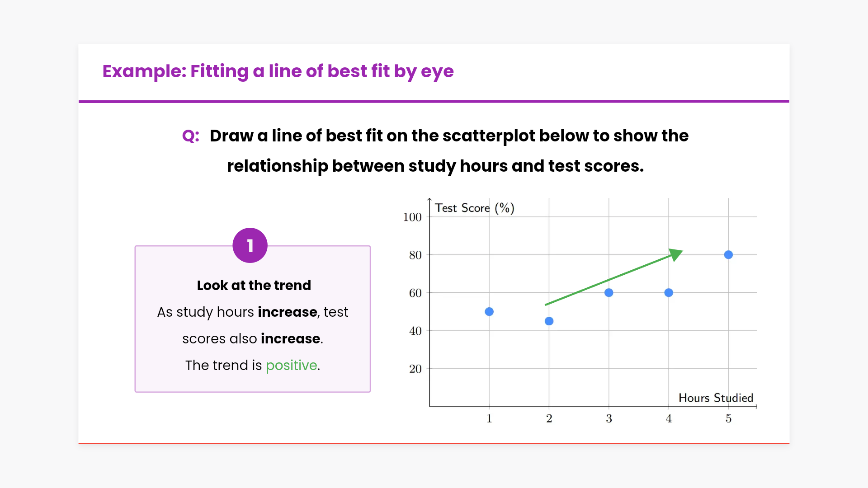868x488 pixels.
Task: Click the Test Score (%) axis label
Action: (x=474, y=208)
